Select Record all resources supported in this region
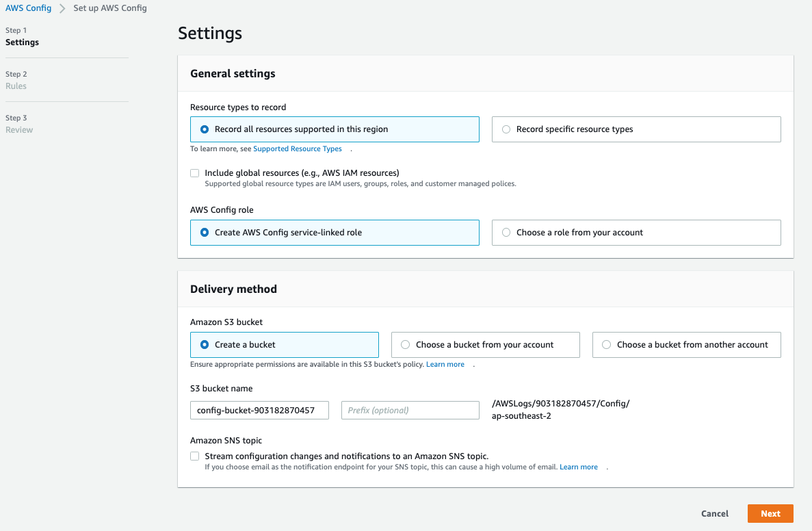Image resolution: width=812 pixels, height=531 pixels. [205, 129]
